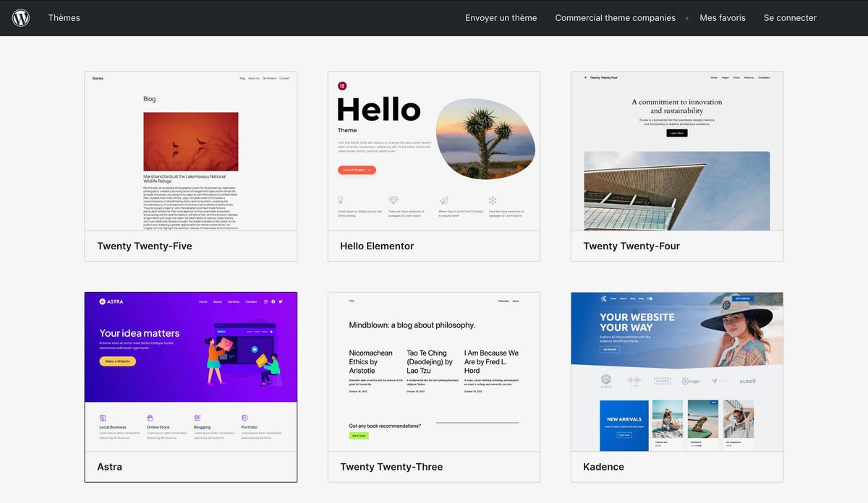Click YOUR WEBSITE YOUR WAY headline in Kadence

(x=637, y=322)
